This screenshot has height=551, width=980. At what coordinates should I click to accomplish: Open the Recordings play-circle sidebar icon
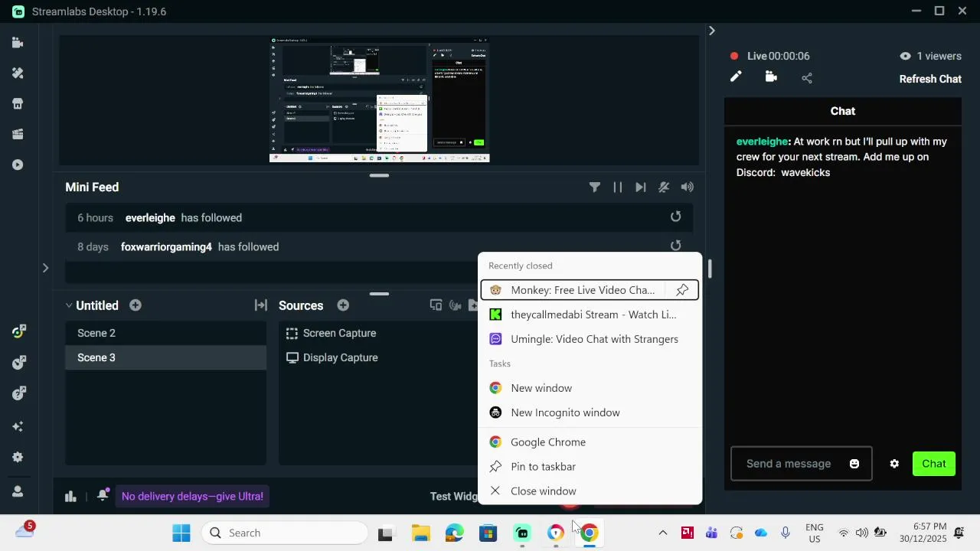click(18, 165)
